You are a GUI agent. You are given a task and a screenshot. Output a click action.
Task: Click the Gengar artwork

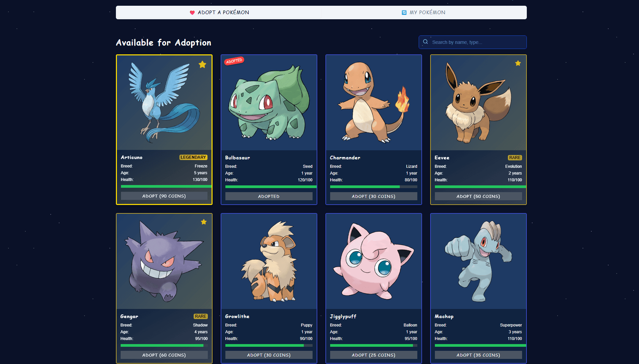click(x=164, y=261)
